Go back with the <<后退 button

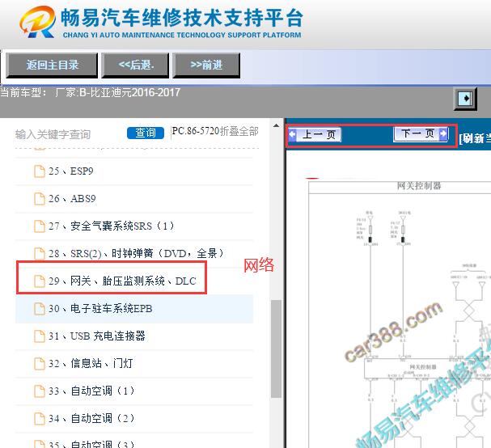coord(135,66)
